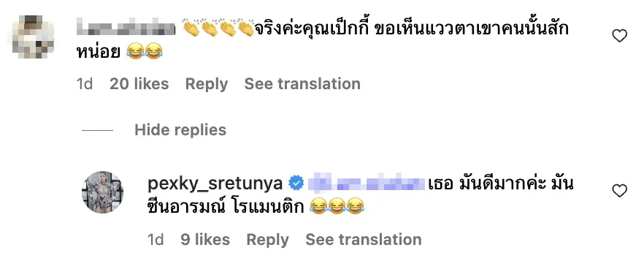Click the horizontal line beside Hide replies

[x=97, y=130]
